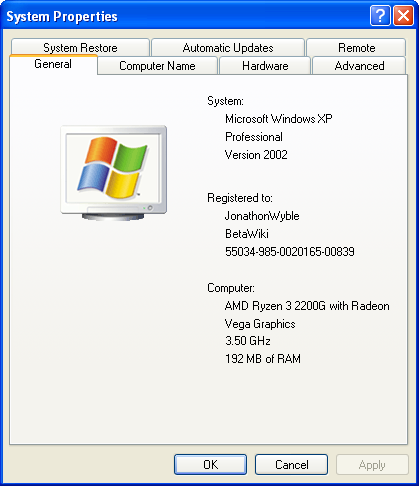Go to the Computer Name tab
The height and width of the screenshot is (486, 419).
(x=157, y=66)
